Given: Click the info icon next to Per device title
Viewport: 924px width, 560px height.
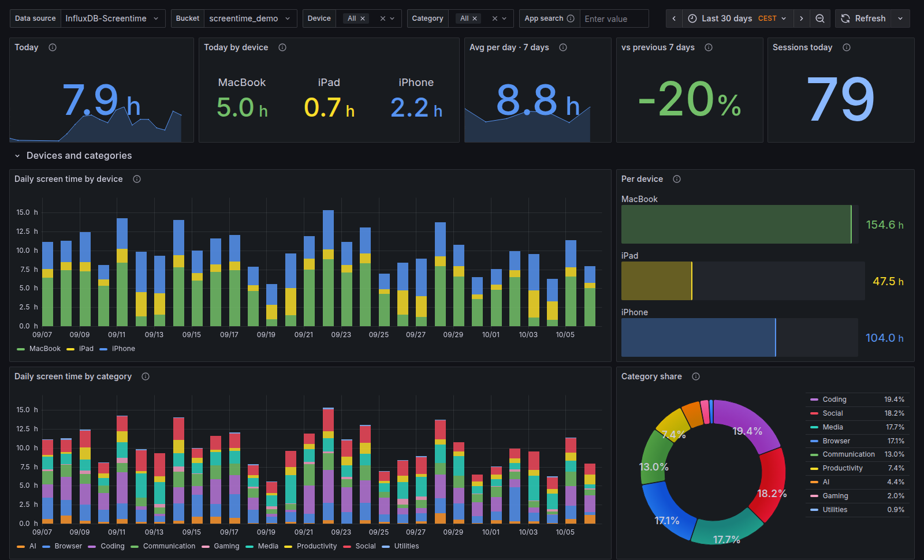Looking at the screenshot, I should 677,179.
